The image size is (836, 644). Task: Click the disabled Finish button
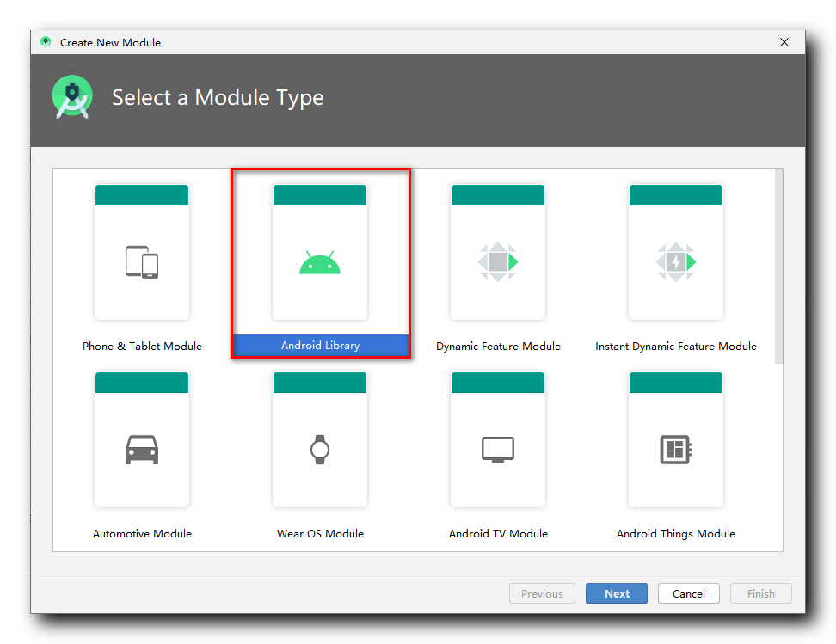761,593
